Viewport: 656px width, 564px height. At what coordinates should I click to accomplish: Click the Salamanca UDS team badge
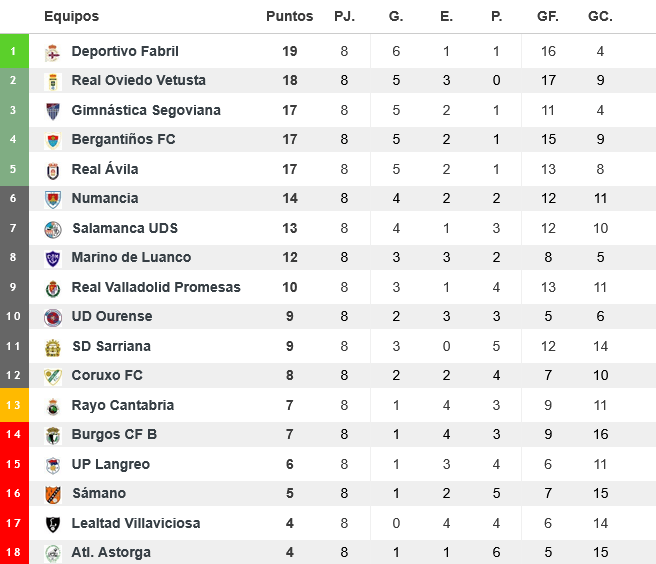[x=53, y=229]
